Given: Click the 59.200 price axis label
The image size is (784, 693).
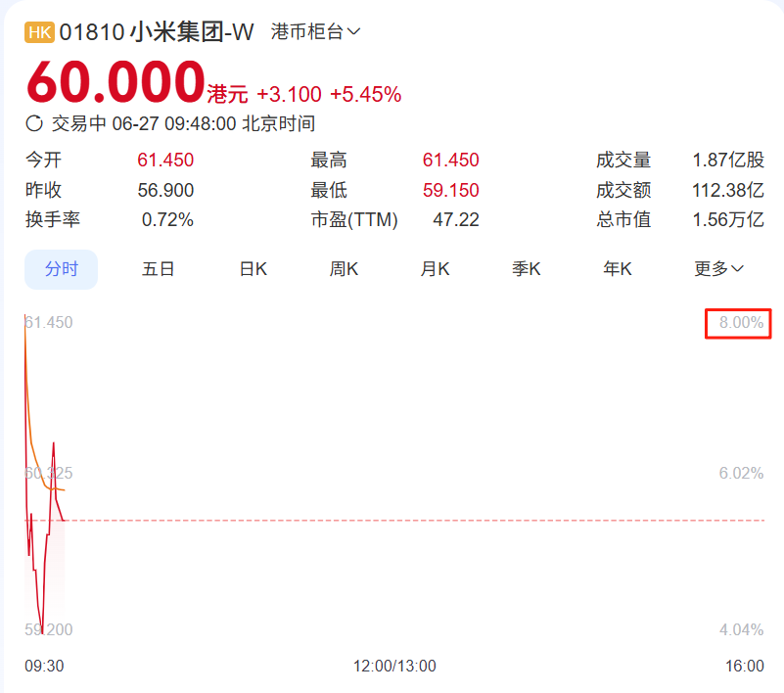Looking at the screenshot, I should click(49, 629).
